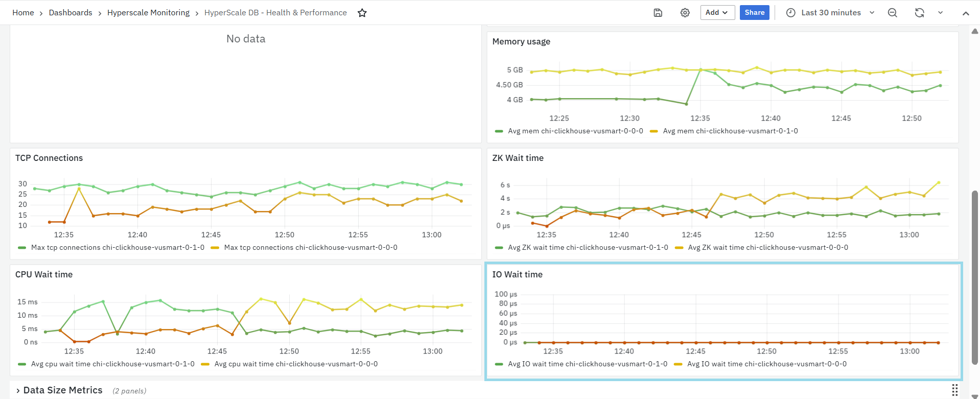Click the zoom out time range icon
This screenshot has height=399, width=980.
point(893,13)
